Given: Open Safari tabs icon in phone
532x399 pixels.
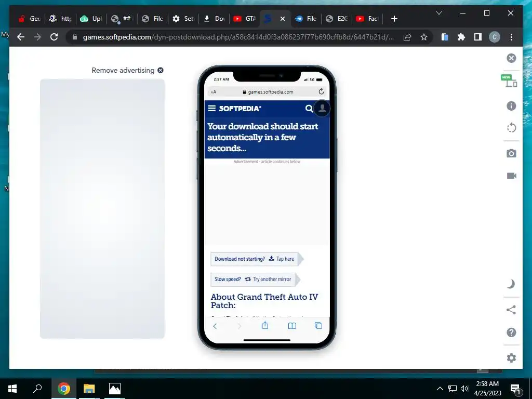Looking at the screenshot, I should coord(318,326).
